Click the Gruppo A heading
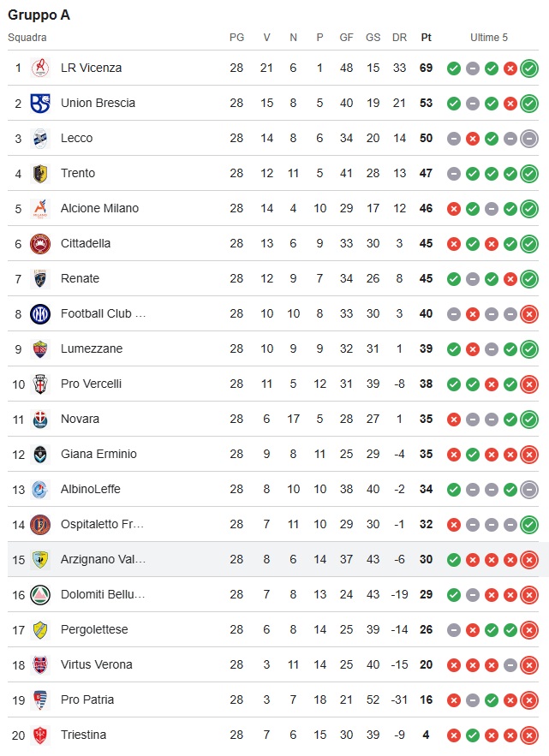 click(39, 15)
